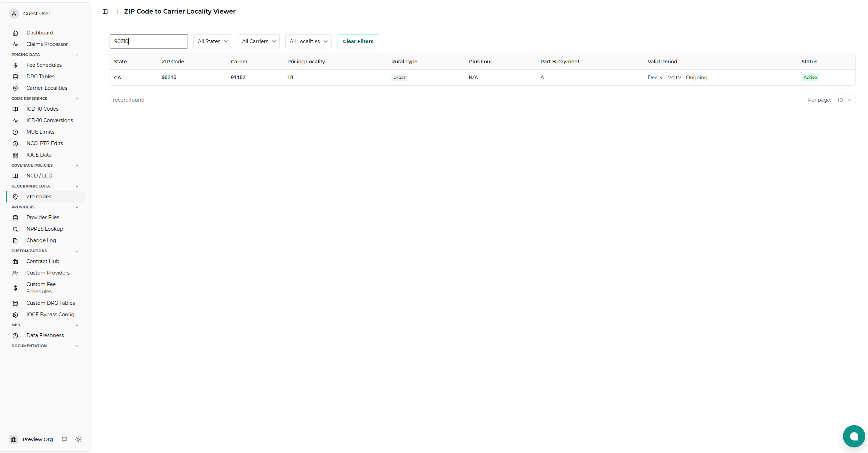This screenshot has width=868, height=453.
Task: Click the ICD-10 Conversions activity icon
Action: (x=15, y=121)
